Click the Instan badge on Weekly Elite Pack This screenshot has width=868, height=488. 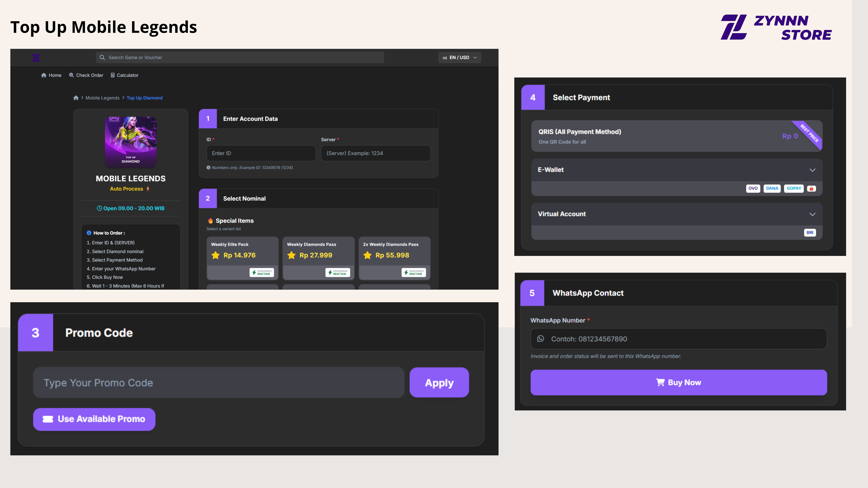tap(262, 272)
